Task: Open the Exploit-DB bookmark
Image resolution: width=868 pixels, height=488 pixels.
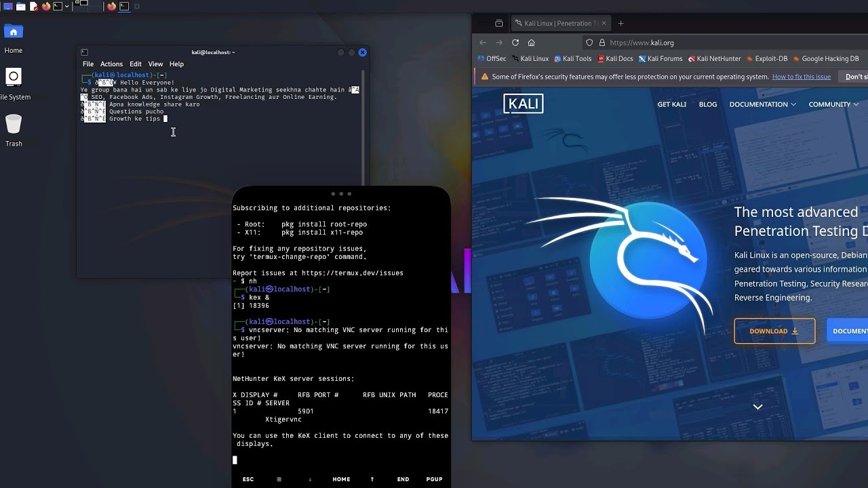Action: [767, 58]
